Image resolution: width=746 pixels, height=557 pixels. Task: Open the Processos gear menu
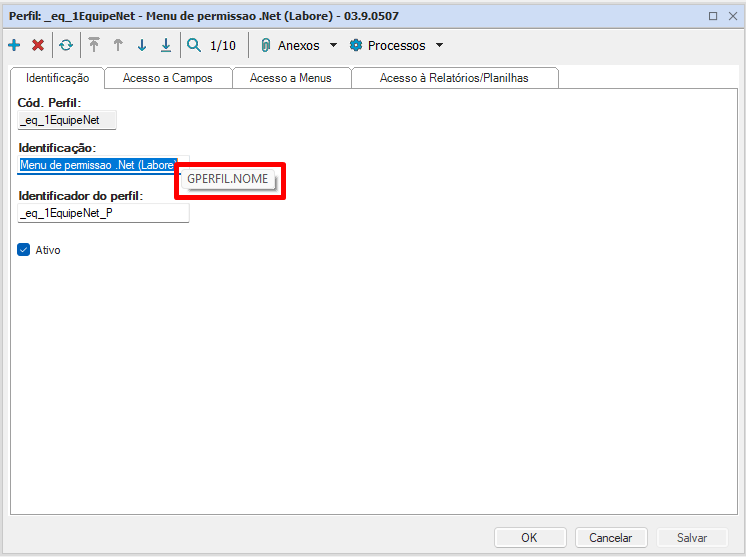[355, 45]
